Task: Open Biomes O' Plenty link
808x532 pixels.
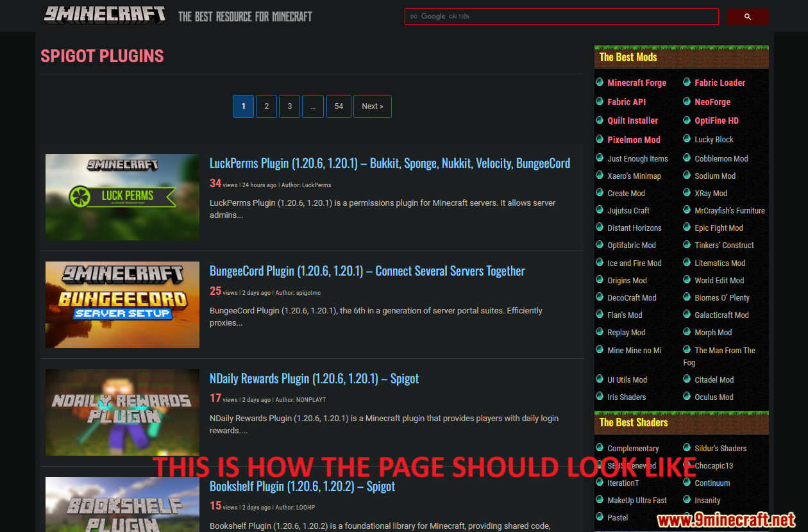Action: coord(722,298)
